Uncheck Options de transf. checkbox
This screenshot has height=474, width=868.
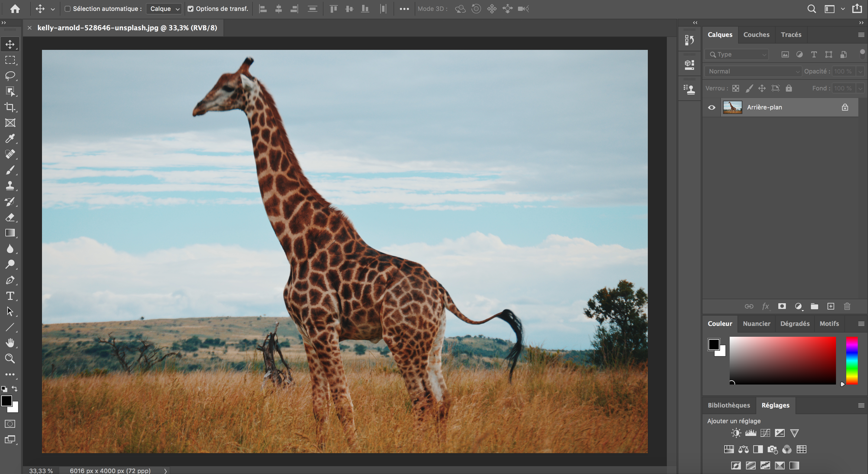(190, 9)
